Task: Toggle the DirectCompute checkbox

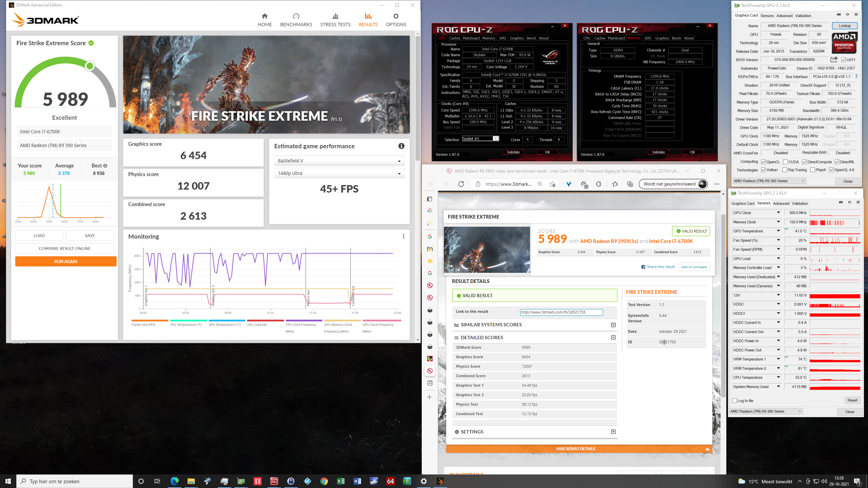Action: (805, 162)
